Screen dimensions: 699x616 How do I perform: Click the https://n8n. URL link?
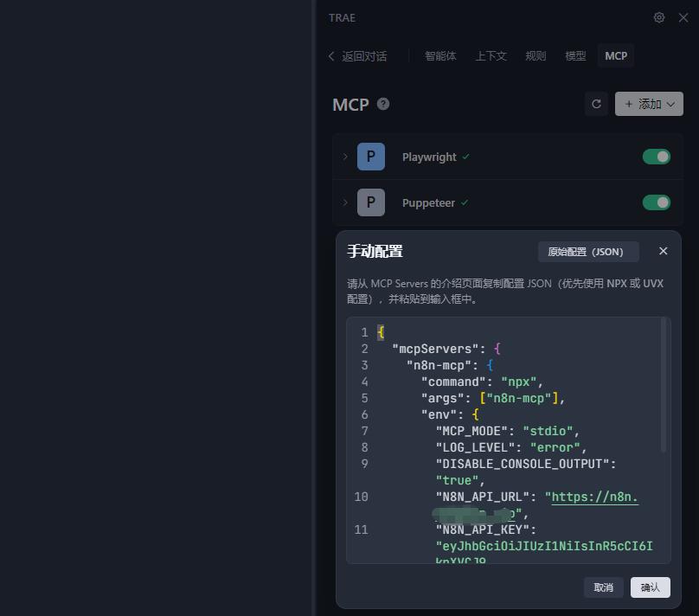594,497
